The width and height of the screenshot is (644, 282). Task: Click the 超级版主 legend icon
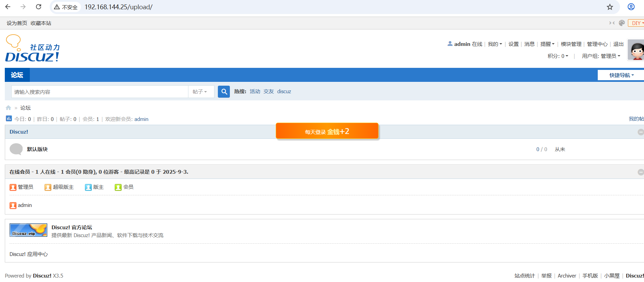click(x=48, y=187)
